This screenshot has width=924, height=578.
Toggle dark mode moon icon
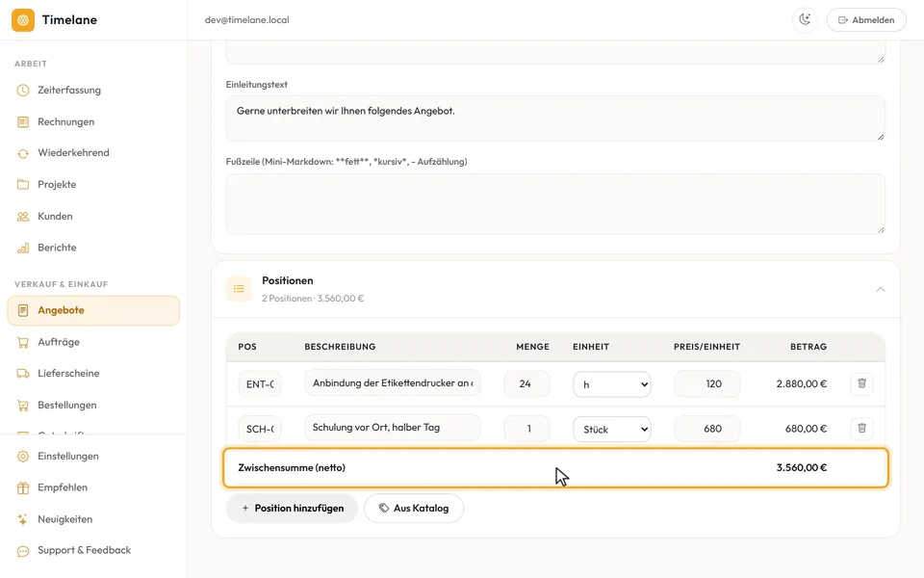pos(805,20)
